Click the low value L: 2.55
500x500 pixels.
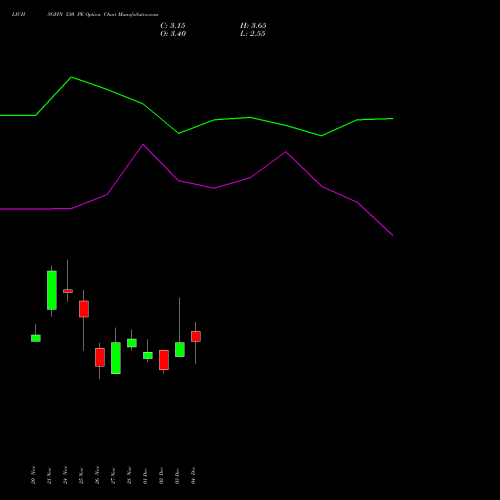pos(253,34)
